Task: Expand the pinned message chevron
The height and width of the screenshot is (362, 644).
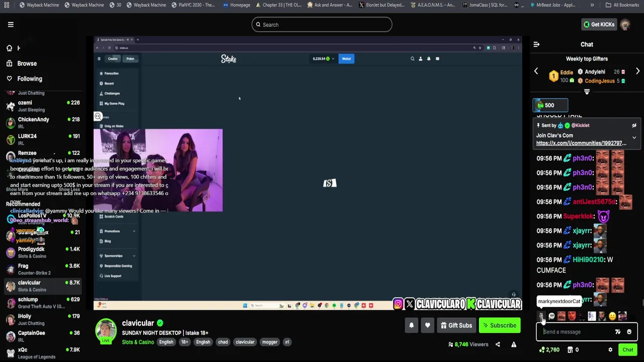Action: tap(634, 137)
